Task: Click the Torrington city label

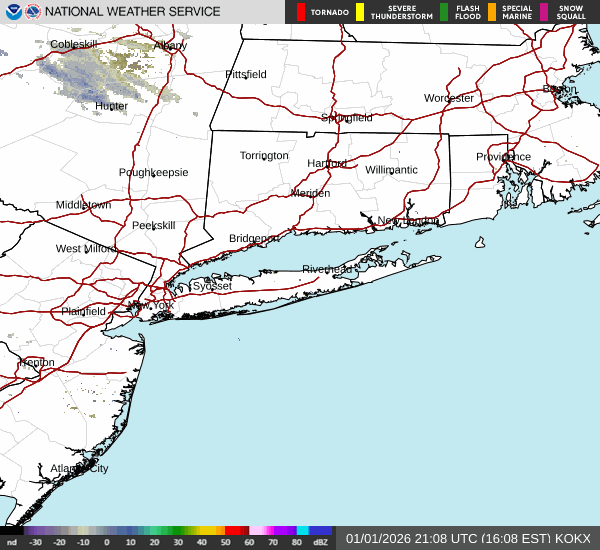Action: tap(264, 155)
